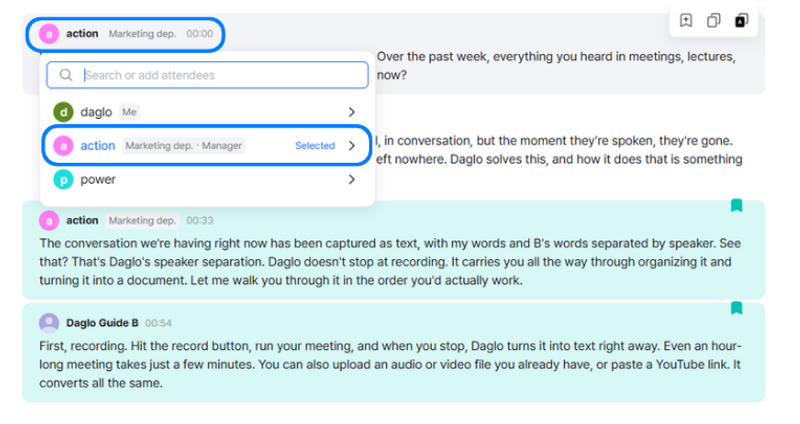Click the search magnifier icon in attendee field
The width and height of the screenshot is (800, 424).
click(66, 75)
